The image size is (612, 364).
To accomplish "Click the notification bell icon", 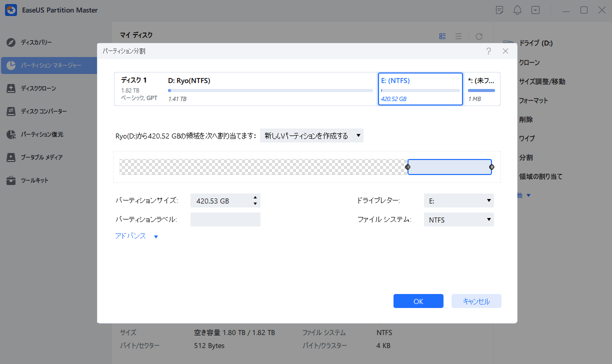I will [517, 10].
